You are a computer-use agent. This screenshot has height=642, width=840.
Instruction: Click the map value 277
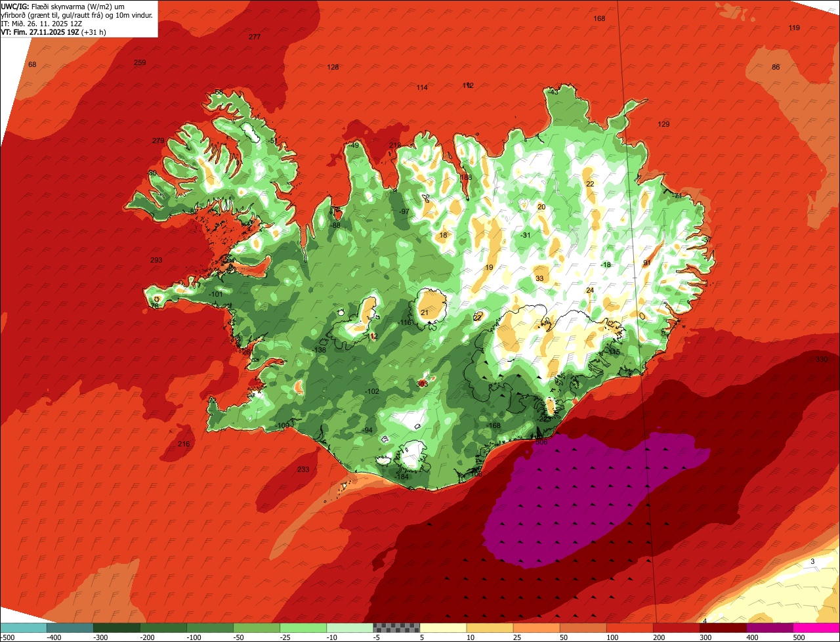pyautogui.click(x=255, y=37)
